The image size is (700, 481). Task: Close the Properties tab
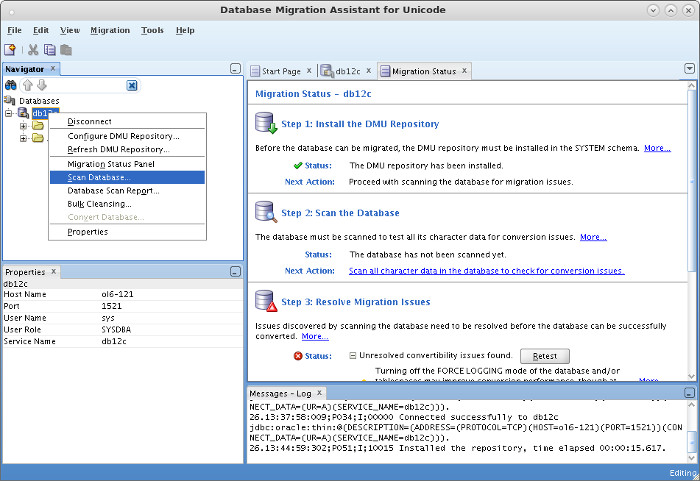click(x=54, y=271)
